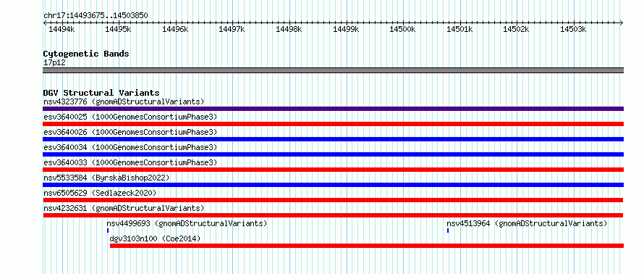Click the 14498k ruler tick label
Screen dimensions: 644x274
coord(289,29)
